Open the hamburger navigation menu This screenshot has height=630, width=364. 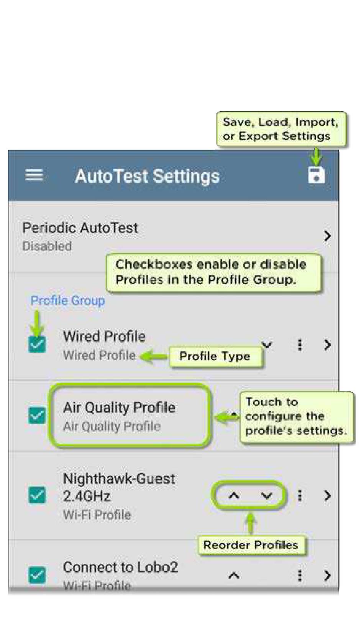point(34,176)
